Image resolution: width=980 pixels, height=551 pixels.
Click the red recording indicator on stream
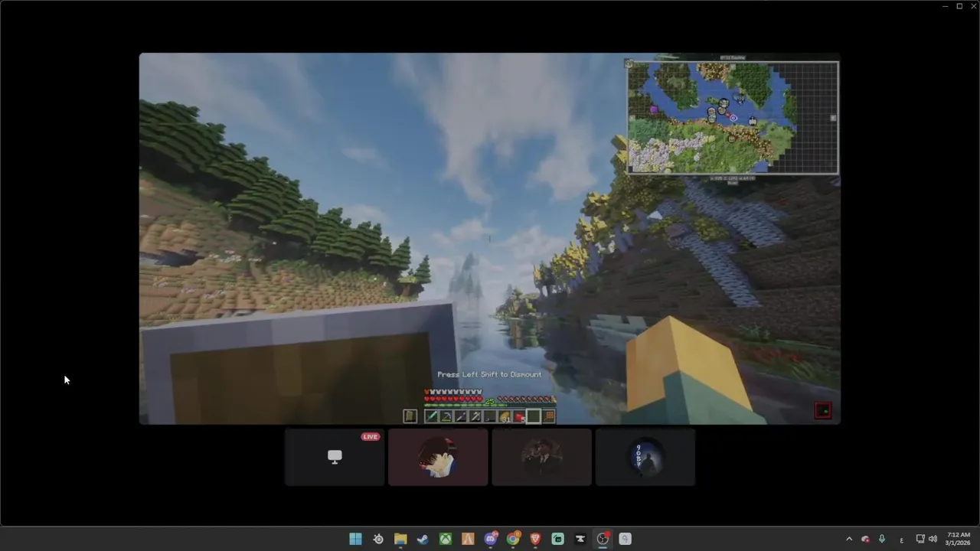pos(823,410)
